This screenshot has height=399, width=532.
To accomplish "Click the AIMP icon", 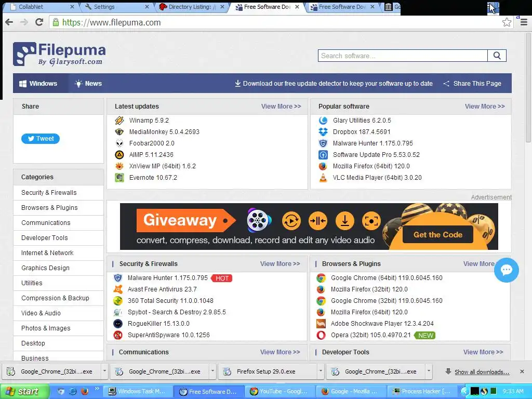I will 119,155.
